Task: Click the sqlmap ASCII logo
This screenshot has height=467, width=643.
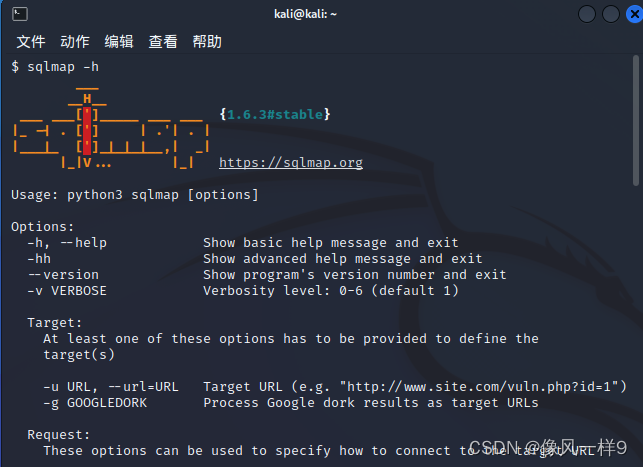Action: [111, 128]
